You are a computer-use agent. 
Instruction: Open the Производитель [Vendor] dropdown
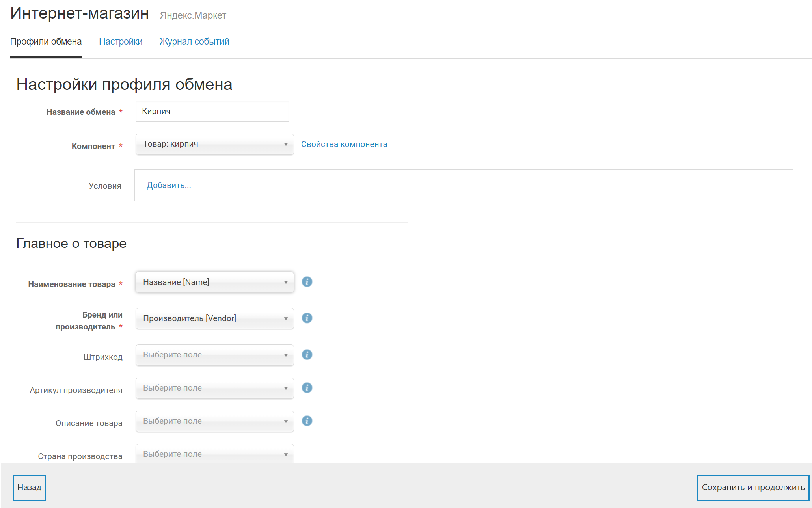(x=214, y=318)
